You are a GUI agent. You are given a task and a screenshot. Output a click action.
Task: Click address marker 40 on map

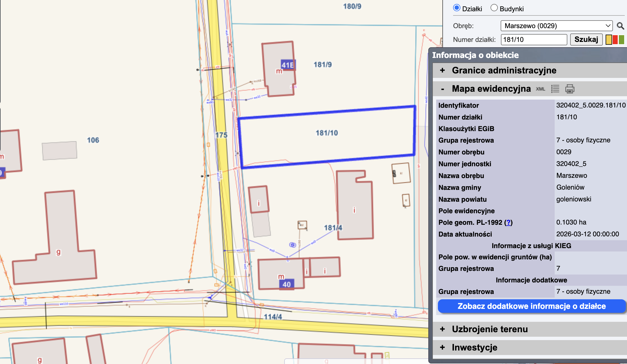(x=286, y=284)
